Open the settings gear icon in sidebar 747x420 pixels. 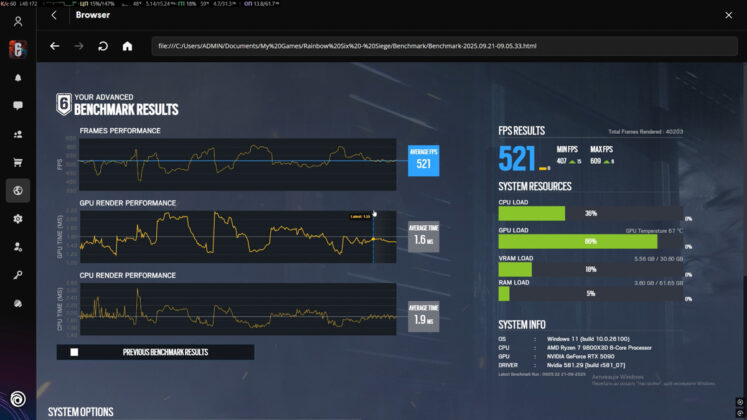tap(18, 219)
